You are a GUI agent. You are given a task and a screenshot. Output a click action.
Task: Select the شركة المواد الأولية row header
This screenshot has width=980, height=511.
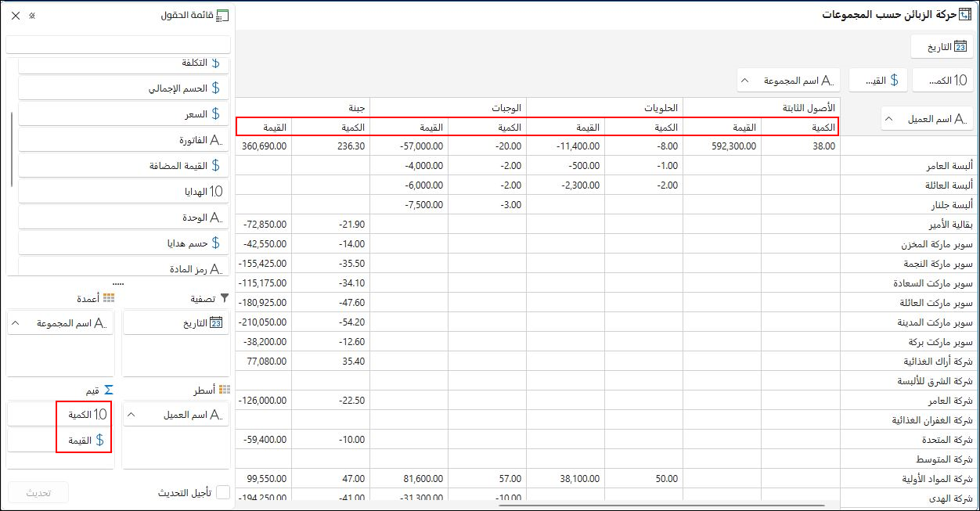point(908,479)
